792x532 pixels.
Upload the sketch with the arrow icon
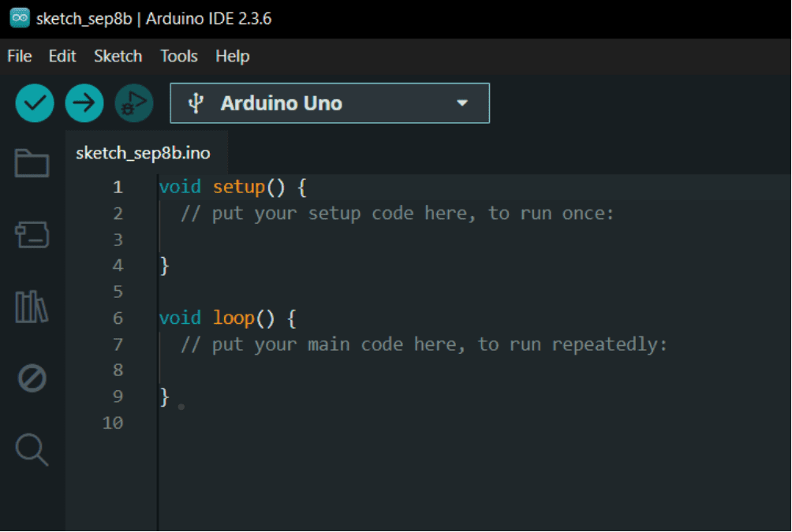84,102
